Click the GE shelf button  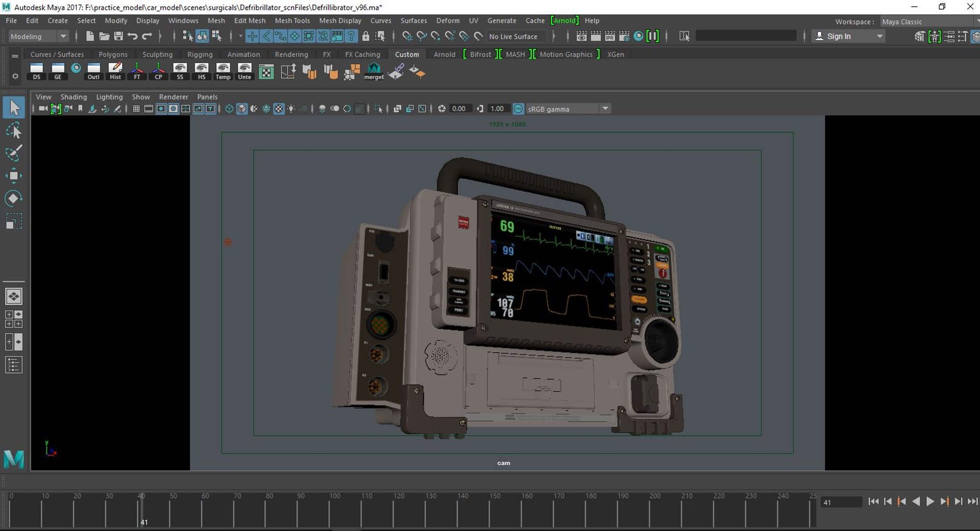tap(58, 71)
